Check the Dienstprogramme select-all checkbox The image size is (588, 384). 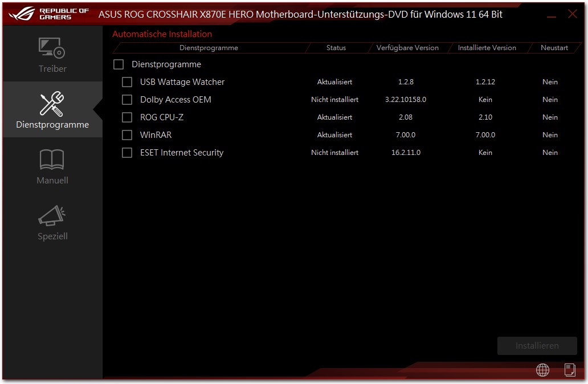(119, 64)
